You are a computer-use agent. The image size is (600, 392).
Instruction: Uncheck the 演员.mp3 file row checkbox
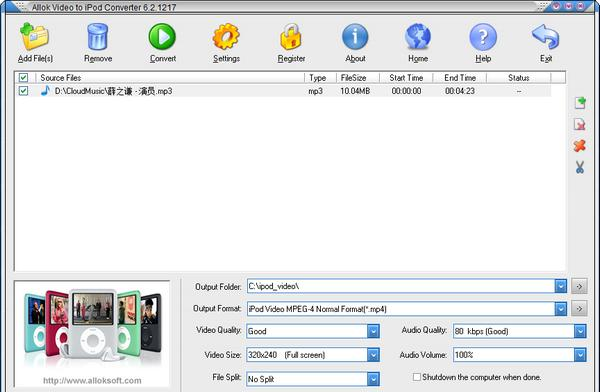coord(23,91)
